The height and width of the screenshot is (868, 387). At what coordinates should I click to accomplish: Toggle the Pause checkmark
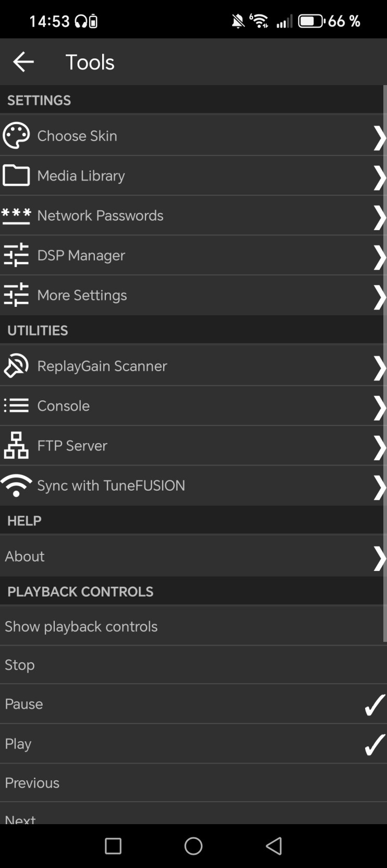coord(374,705)
